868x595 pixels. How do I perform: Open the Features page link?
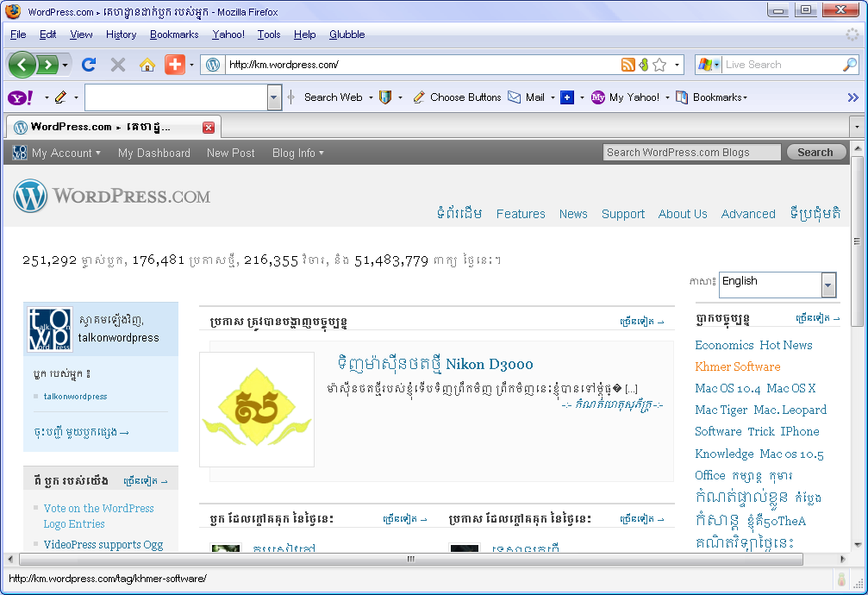click(521, 214)
